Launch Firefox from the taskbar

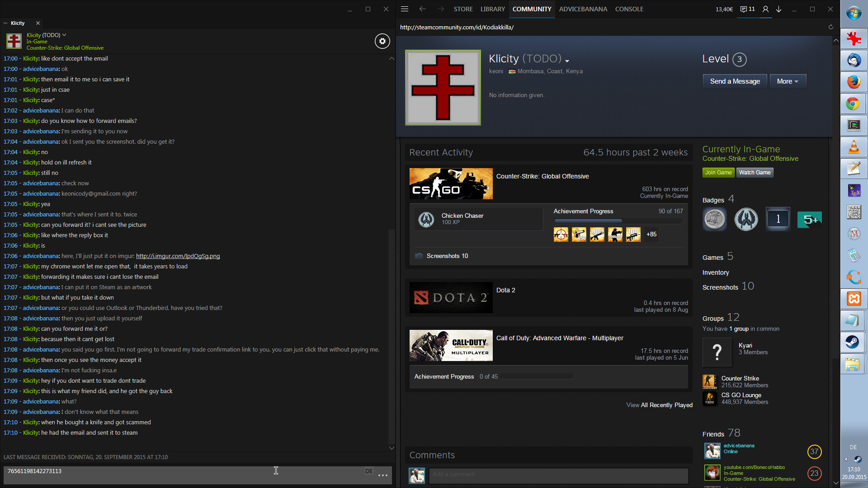[x=854, y=82]
